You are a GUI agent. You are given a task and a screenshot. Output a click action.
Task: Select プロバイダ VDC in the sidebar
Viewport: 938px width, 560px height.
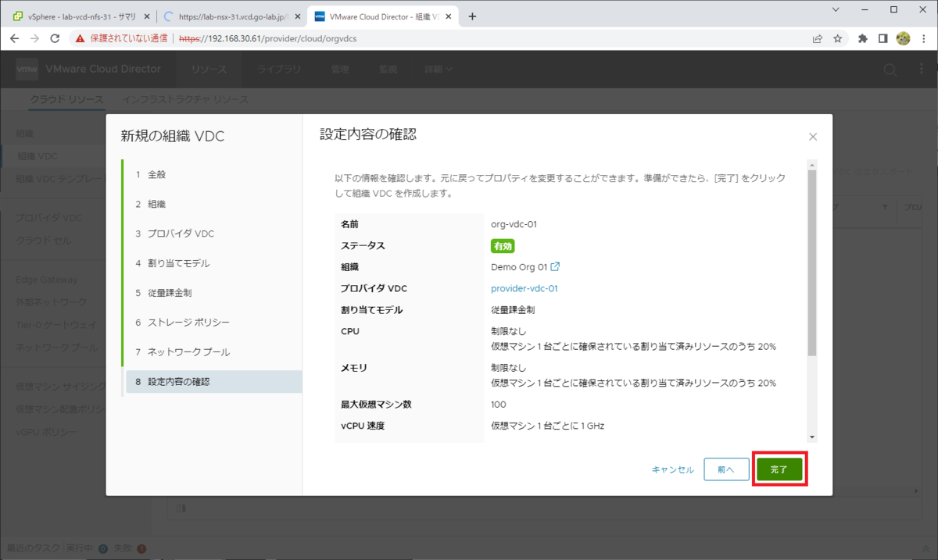click(49, 218)
